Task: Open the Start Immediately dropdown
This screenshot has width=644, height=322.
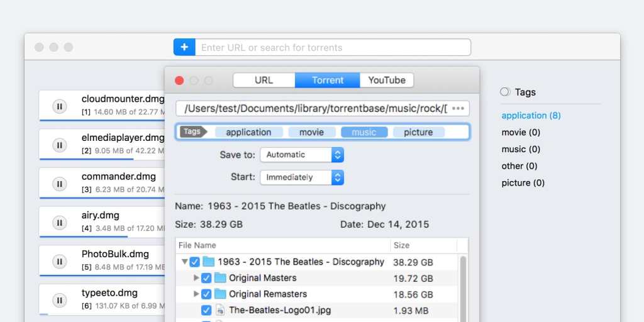Action: coord(302,177)
